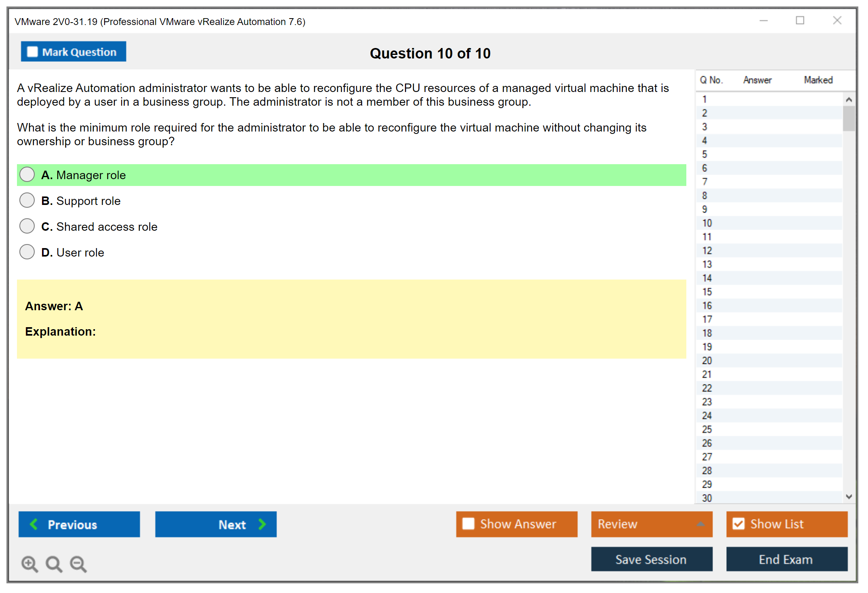868x593 pixels.
Task: Tick the Mark Question checkbox
Action: click(32, 52)
